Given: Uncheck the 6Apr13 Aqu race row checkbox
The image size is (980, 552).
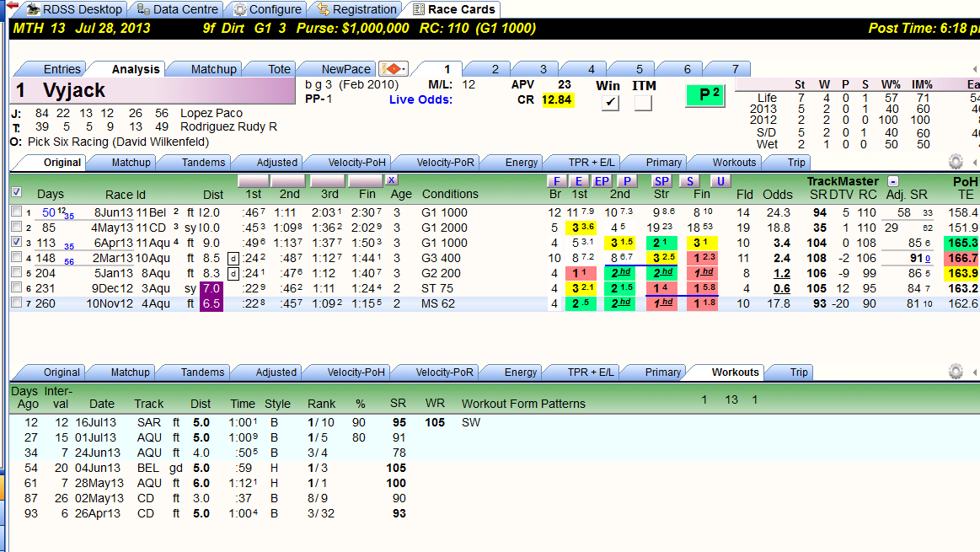Looking at the screenshot, I should point(17,242).
